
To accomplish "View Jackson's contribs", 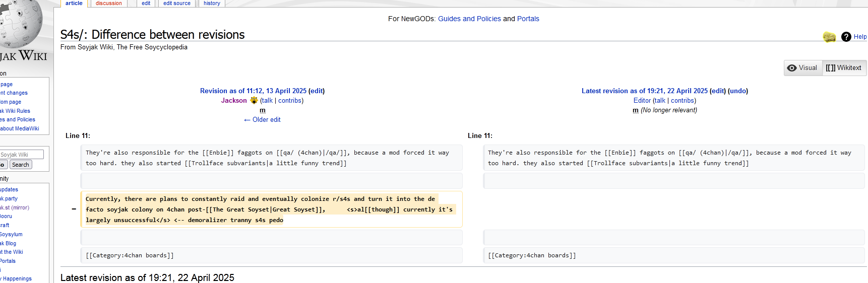I will 290,101.
